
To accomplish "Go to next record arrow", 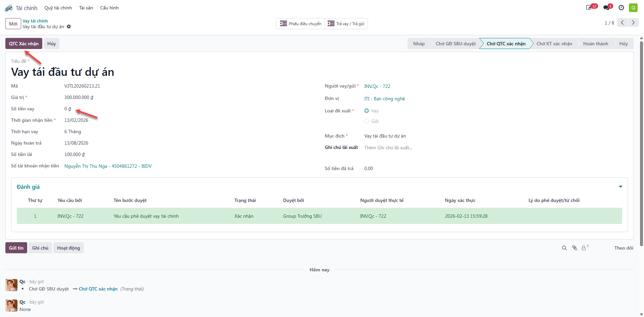I will pos(633,22).
